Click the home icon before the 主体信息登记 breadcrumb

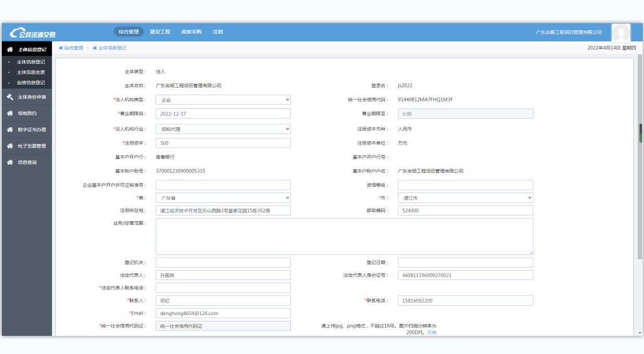[x=95, y=48]
